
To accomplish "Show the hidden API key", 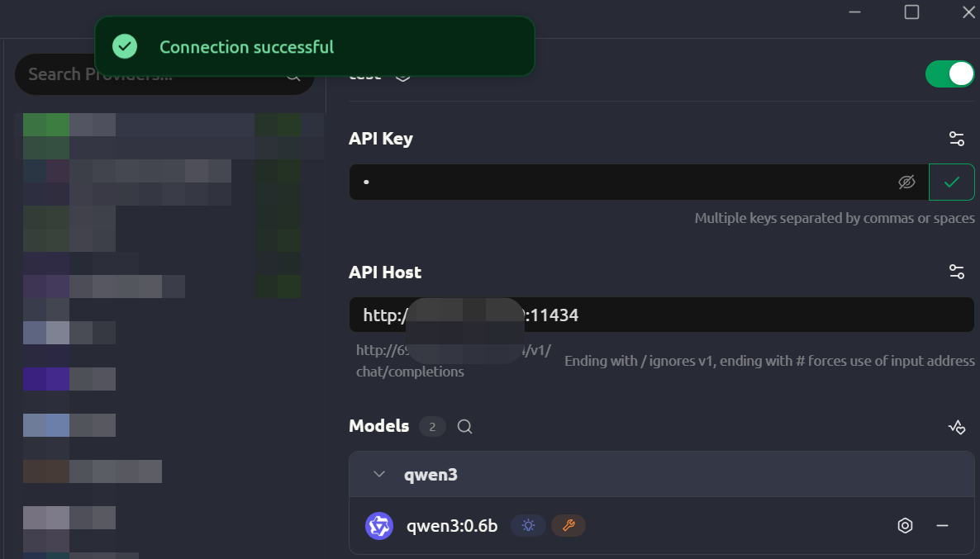I will 906,182.
